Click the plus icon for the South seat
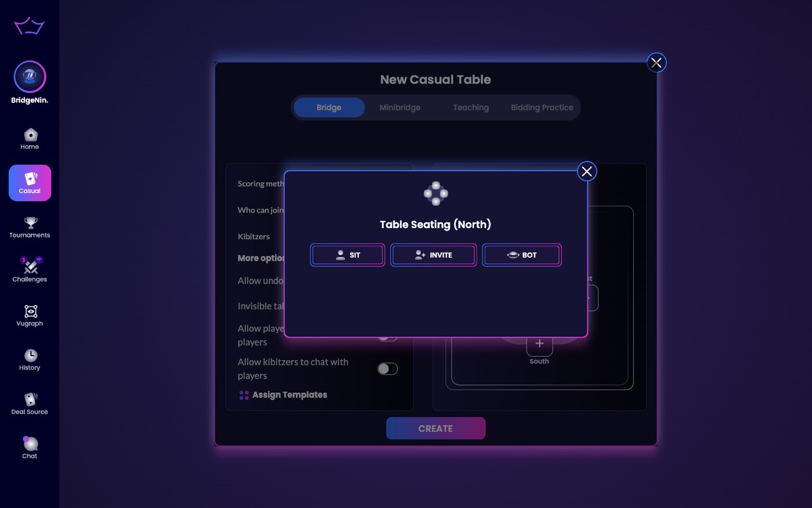 pyautogui.click(x=539, y=344)
